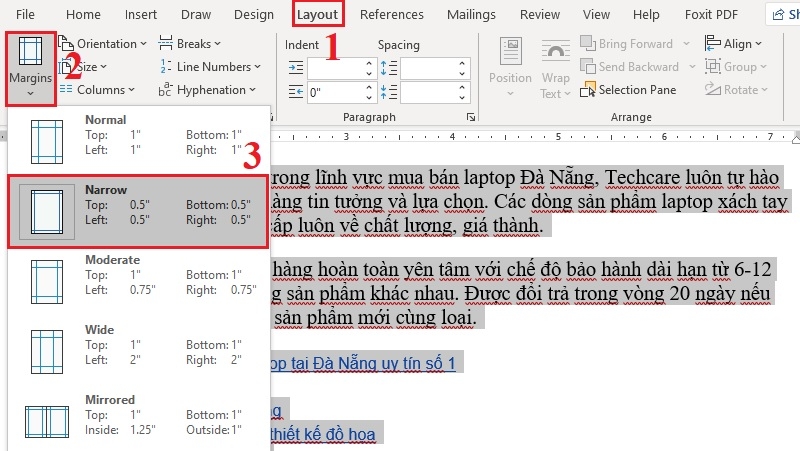Click Share button
Viewport: 800px width, 451px height.
pyautogui.click(x=785, y=14)
